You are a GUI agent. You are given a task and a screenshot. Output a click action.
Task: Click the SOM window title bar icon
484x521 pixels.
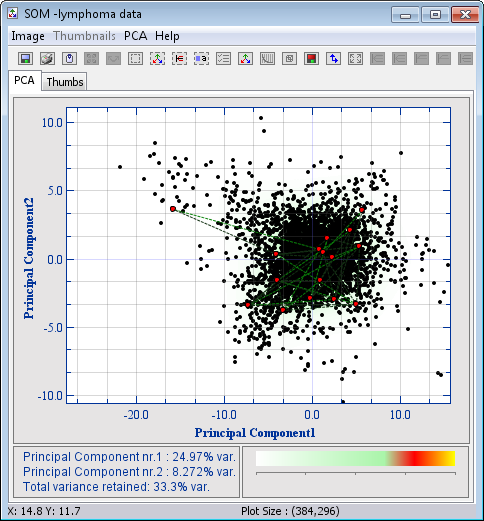[x=12, y=14]
